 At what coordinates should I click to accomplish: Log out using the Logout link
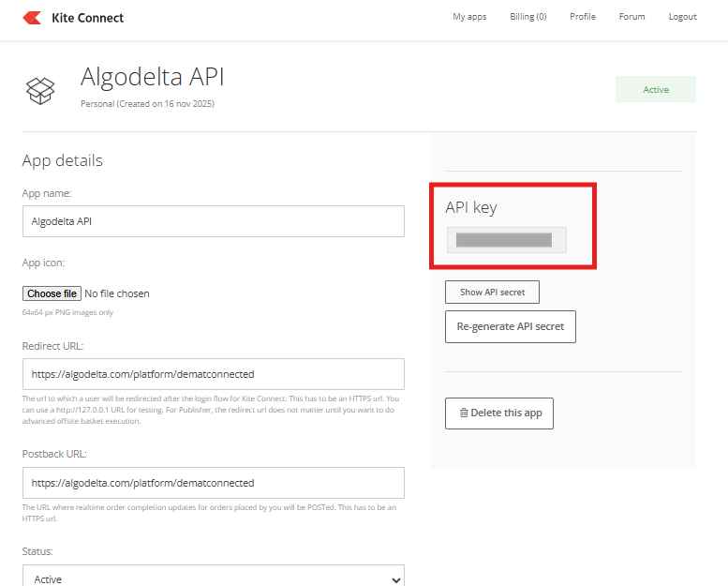pos(682,17)
